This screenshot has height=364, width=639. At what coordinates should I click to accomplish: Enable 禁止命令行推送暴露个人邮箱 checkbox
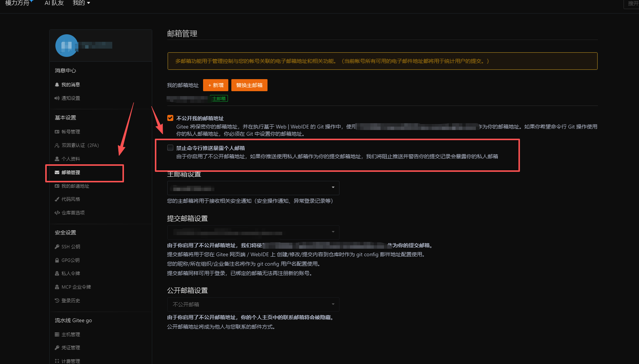(170, 148)
